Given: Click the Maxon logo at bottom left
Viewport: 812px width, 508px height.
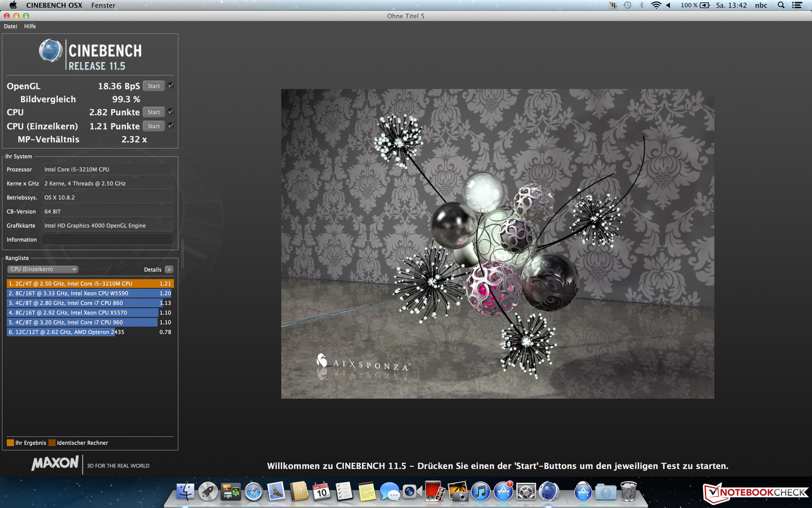Looking at the screenshot, I should click(55, 463).
